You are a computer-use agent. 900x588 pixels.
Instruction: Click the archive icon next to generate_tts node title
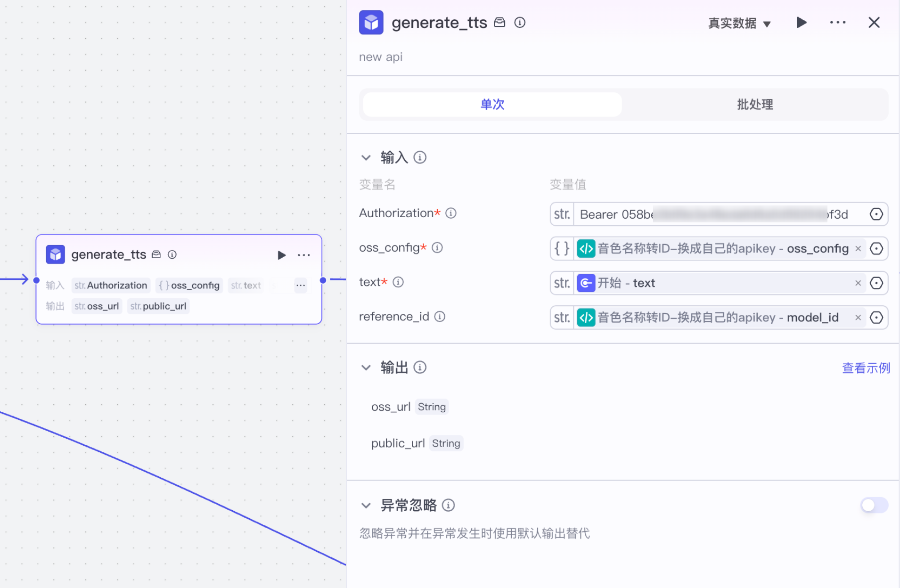[156, 254]
